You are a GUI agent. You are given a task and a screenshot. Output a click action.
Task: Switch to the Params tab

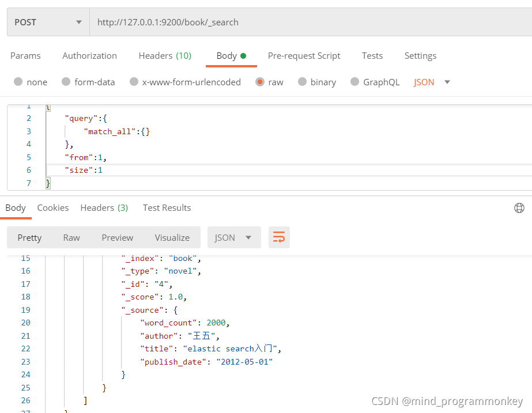click(x=25, y=56)
